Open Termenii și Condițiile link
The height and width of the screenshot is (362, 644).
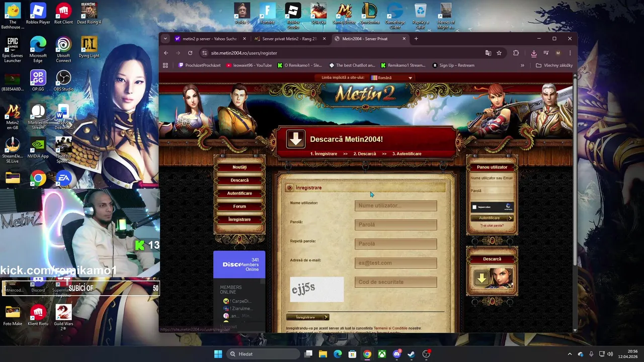[x=390, y=328]
